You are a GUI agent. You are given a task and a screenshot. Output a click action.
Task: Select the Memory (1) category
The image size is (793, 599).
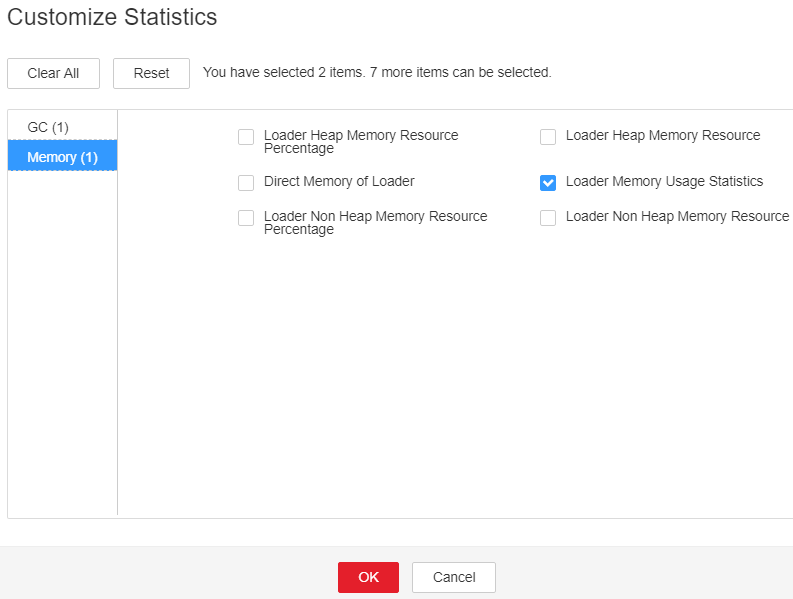point(62,157)
